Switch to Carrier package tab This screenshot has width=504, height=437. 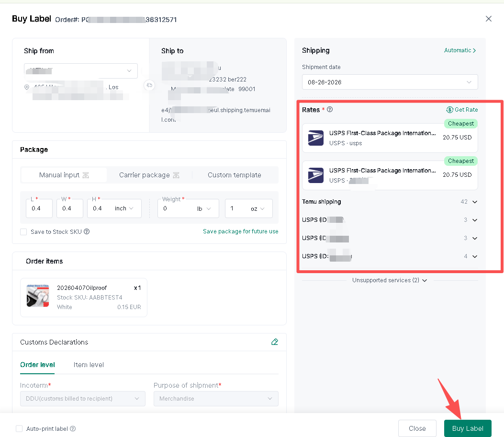point(149,175)
